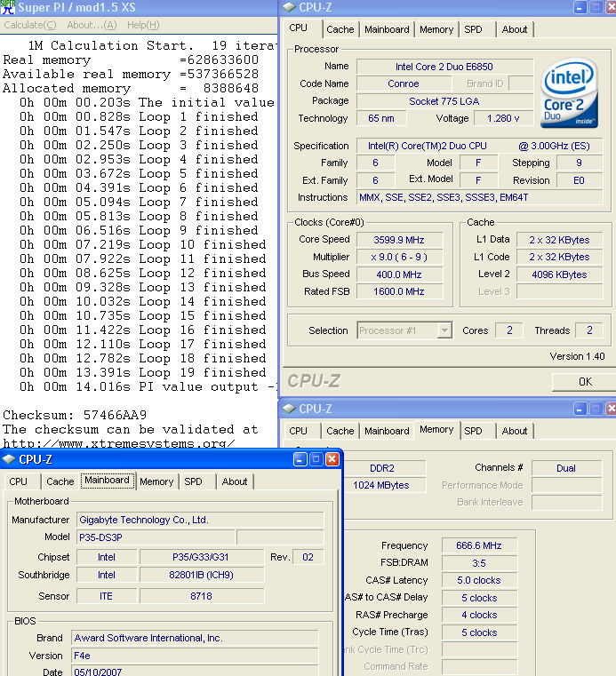Screen dimensions: 616x676
Task: Switch to Memory tab in top CPU-Z window
Action: coord(436,29)
